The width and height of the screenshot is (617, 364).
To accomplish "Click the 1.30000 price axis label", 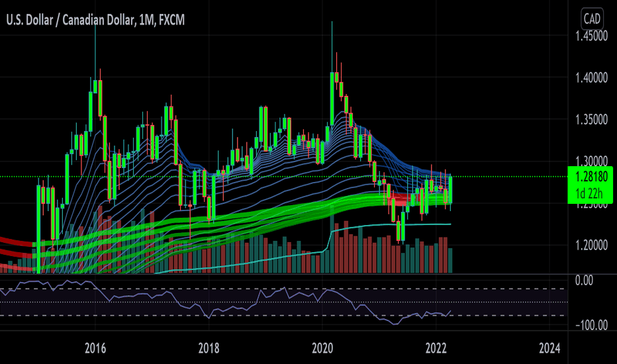I will [x=591, y=161].
